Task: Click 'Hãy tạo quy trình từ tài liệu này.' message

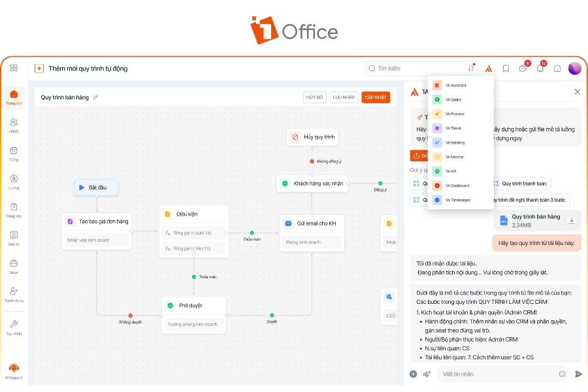Action: pos(536,243)
